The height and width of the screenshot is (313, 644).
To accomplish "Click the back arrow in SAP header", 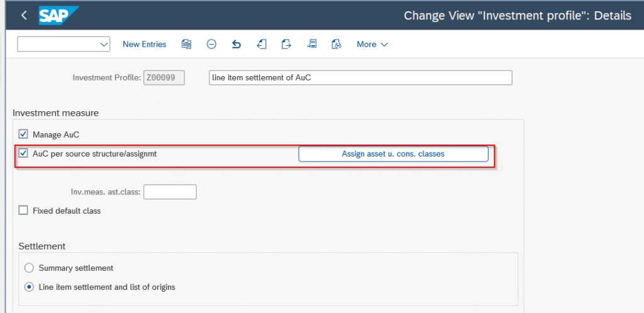I will tap(24, 15).
